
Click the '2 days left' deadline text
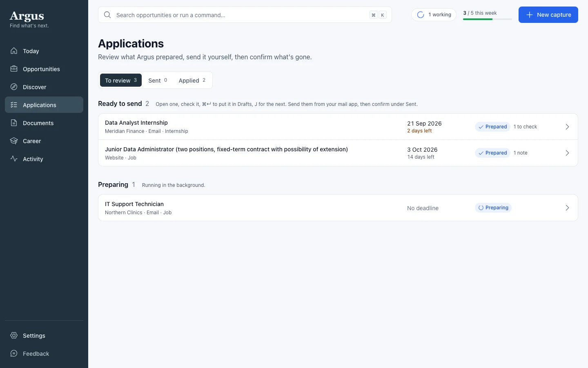tap(419, 131)
